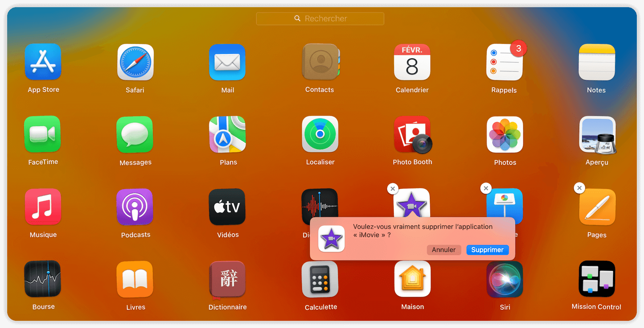Launch Safari from Launchpad
Viewport: 644px width, 328px height.
[135, 62]
